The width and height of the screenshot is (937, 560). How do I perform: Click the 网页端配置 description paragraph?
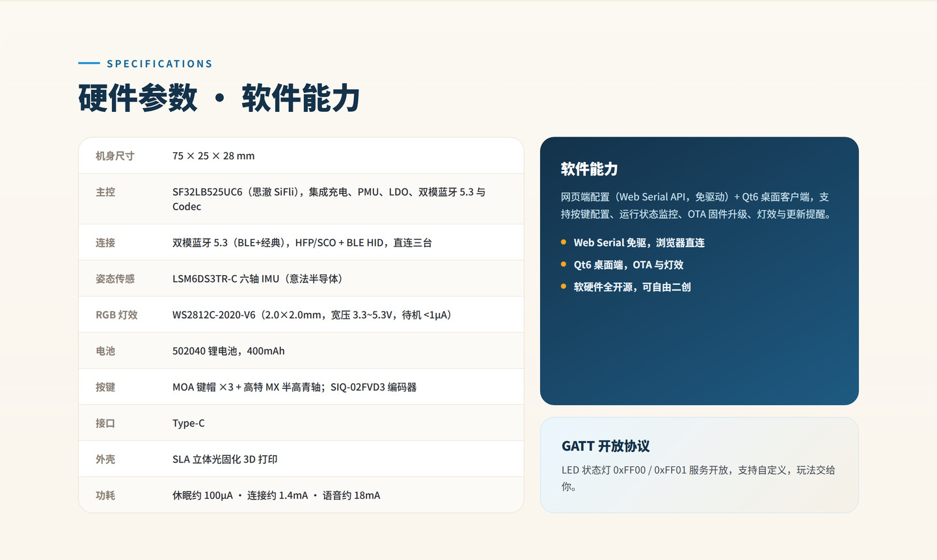(x=696, y=206)
